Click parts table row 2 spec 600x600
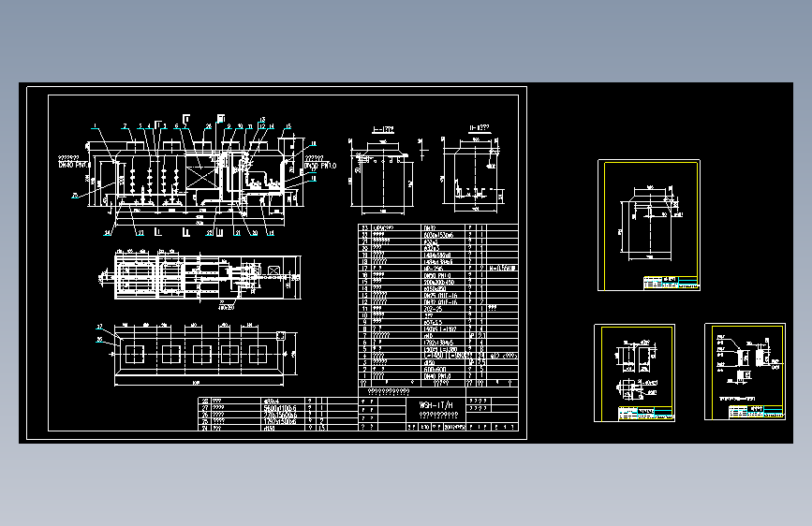The width and height of the screenshot is (812, 526). point(434,370)
